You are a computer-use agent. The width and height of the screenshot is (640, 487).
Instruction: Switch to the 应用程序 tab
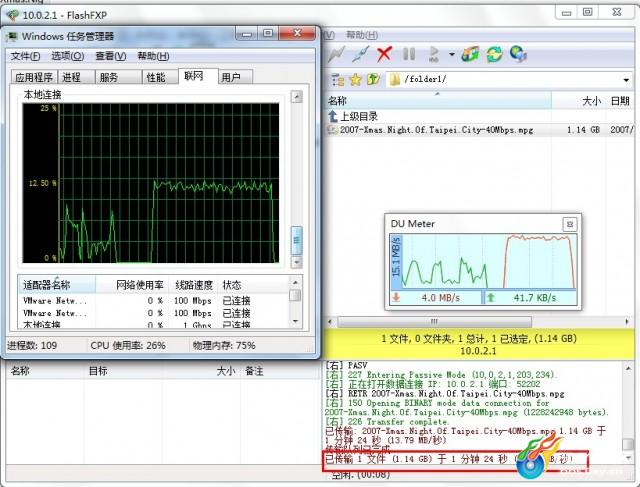pos(34,77)
